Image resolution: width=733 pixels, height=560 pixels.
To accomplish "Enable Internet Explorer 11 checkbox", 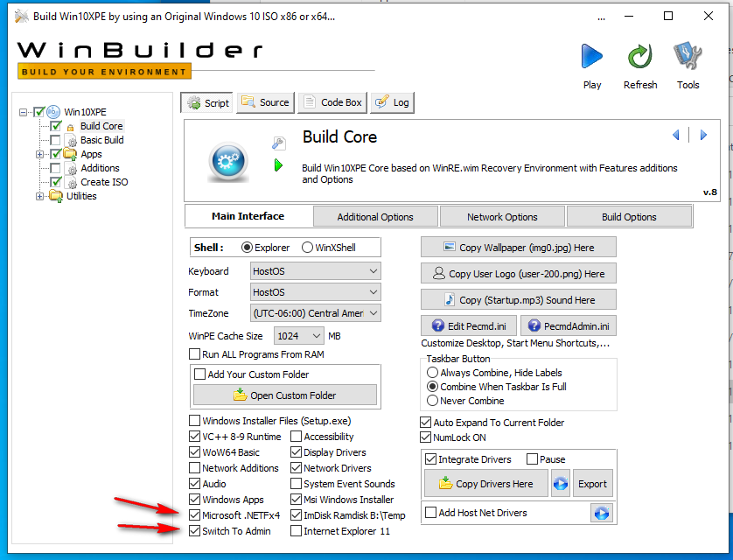I will point(296,531).
